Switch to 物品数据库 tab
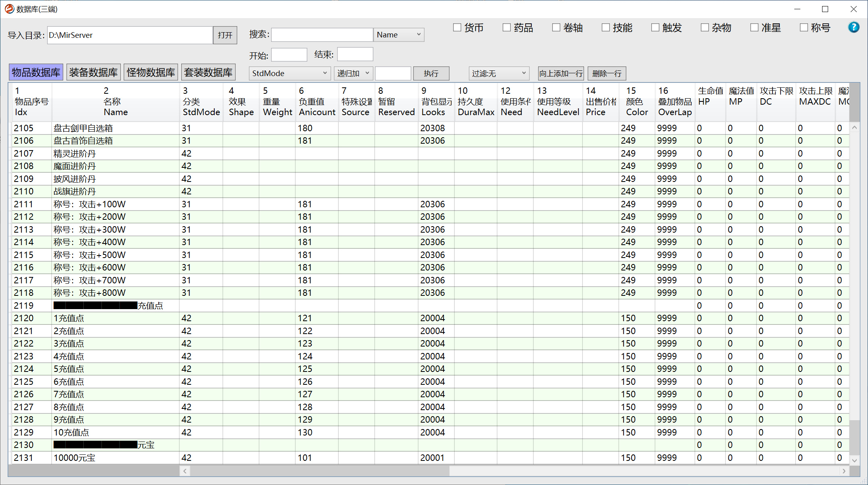Image resolution: width=868 pixels, height=485 pixels. 36,72
